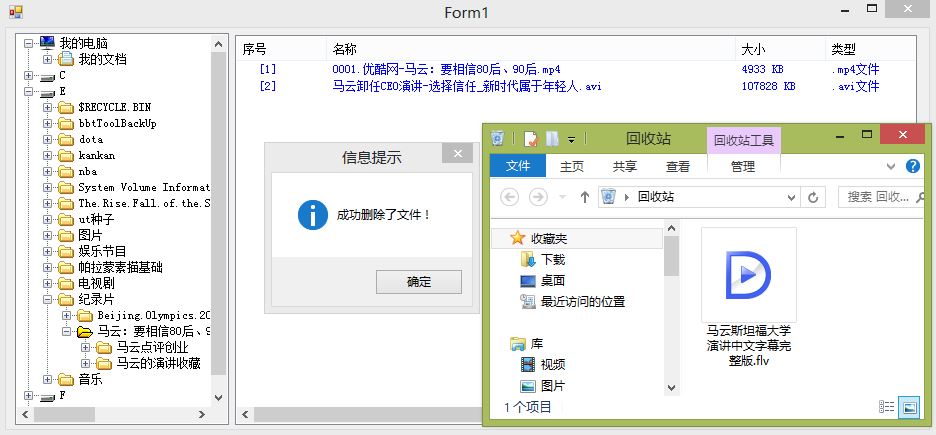Click navigation pane scrollbar up arrow
The height and width of the screenshot is (435, 936).
pos(672,229)
